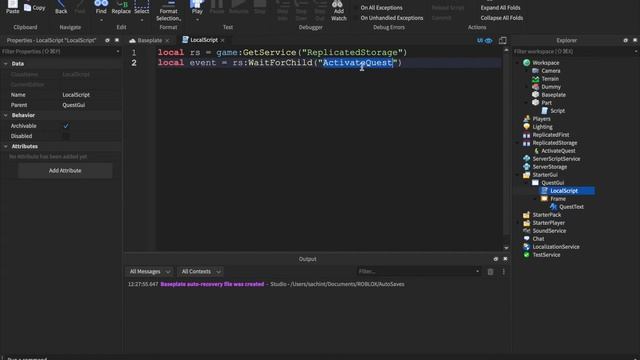Open the Output filter dropdown arrow
This screenshot has height=360, width=640.
click(x=477, y=271)
